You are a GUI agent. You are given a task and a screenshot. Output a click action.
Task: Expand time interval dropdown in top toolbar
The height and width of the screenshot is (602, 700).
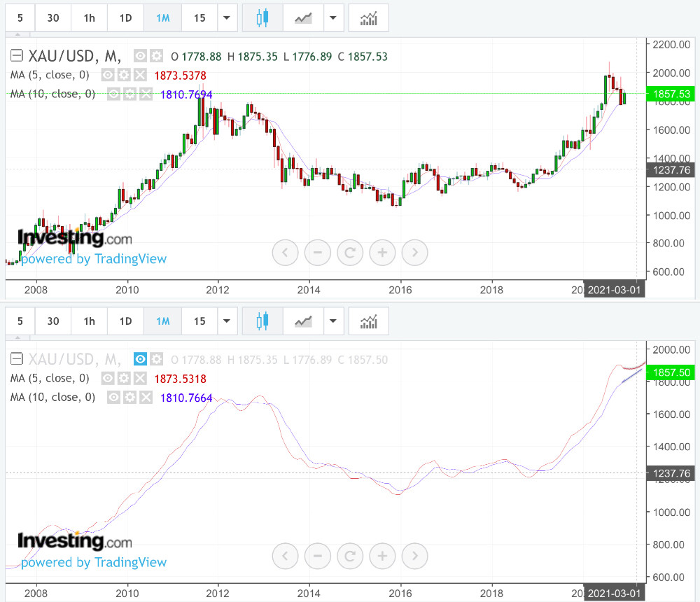tap(227, 18)
